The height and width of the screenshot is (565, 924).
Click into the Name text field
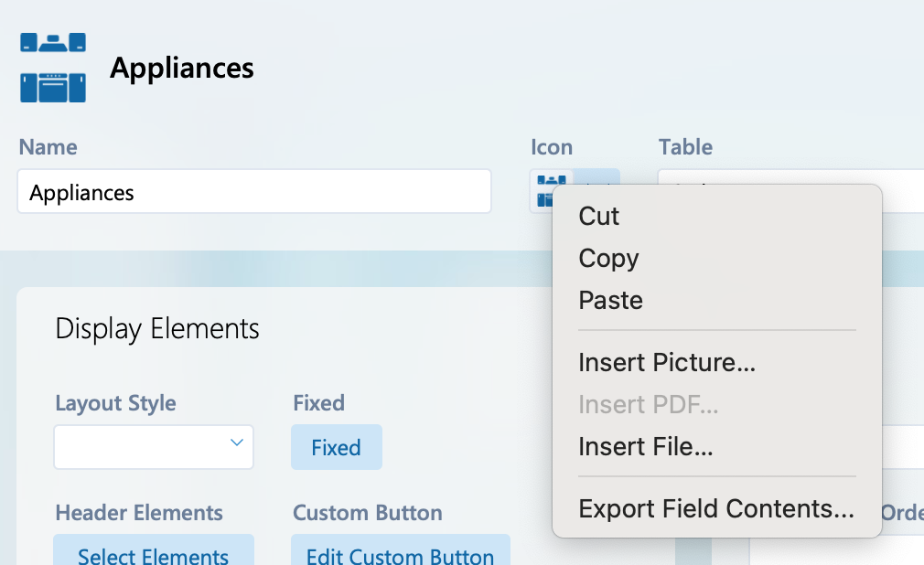[254, 192]
